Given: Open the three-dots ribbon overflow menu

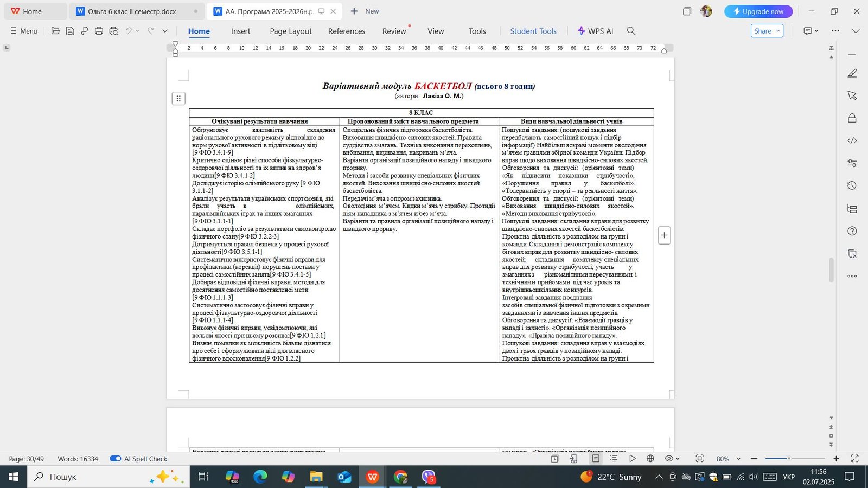Looking at the screenshot, I should point(835,31).
